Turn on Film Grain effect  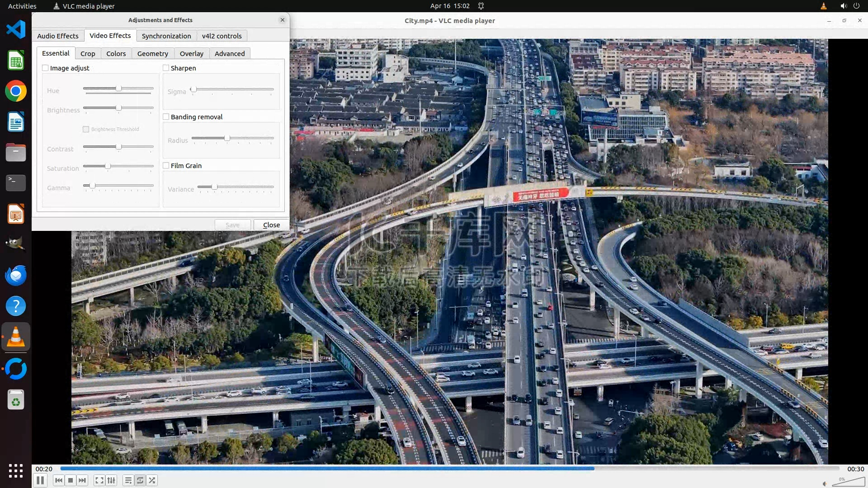[166, 166]
